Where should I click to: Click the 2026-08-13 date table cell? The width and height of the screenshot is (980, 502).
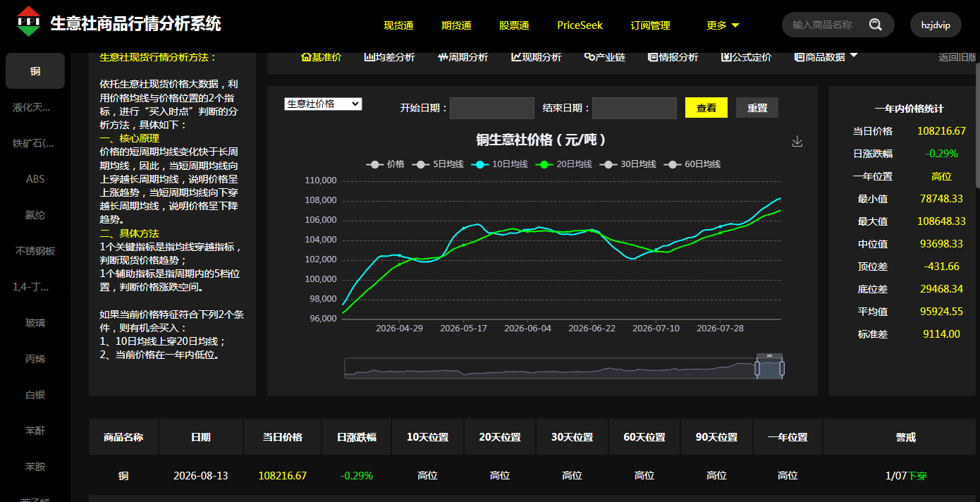pos(201,476)
